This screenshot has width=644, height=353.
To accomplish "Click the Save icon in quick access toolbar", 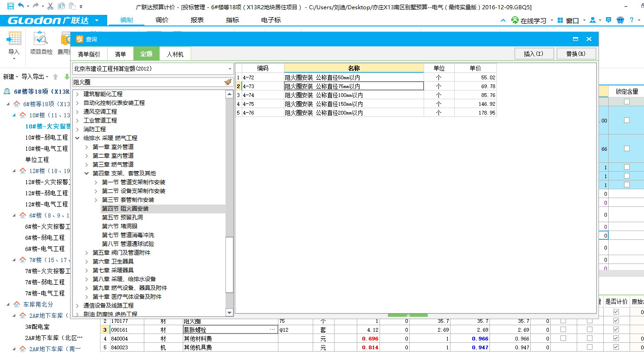I will tap(10, 6).
